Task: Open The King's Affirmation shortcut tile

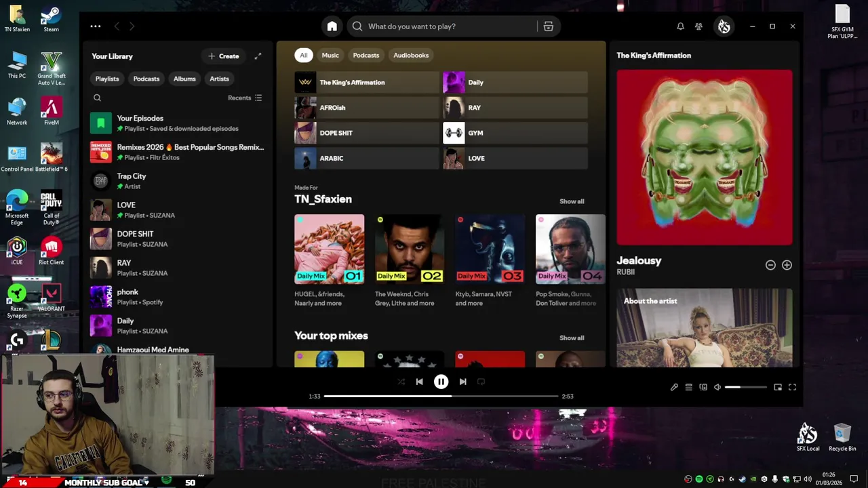Action: pos(367,82)
